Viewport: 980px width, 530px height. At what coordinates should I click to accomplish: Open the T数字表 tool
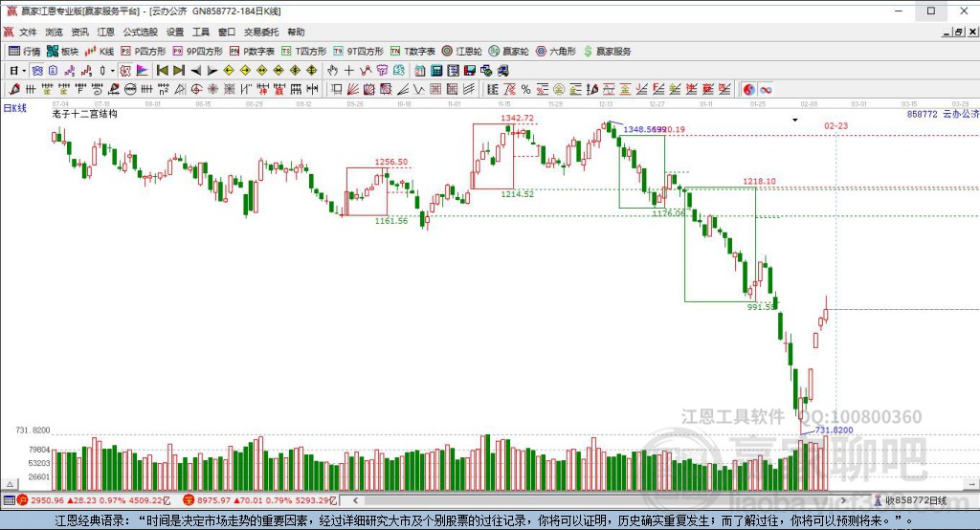(412, 52)
